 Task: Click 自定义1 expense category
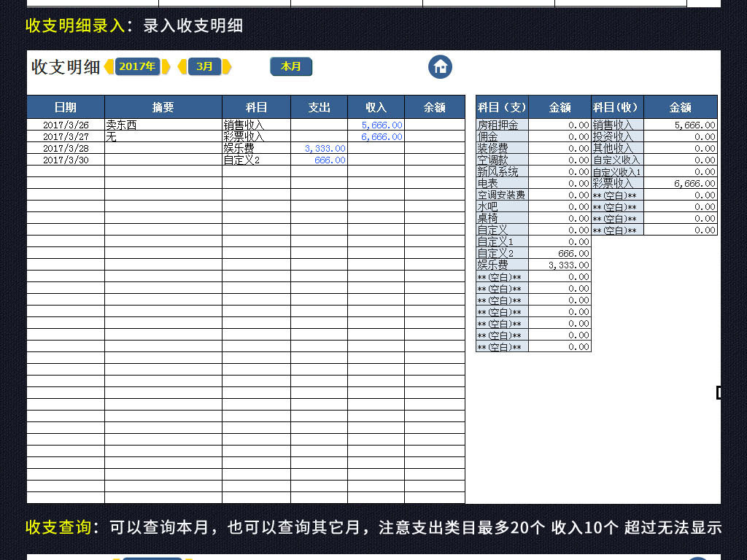click(x=502, y=241)
